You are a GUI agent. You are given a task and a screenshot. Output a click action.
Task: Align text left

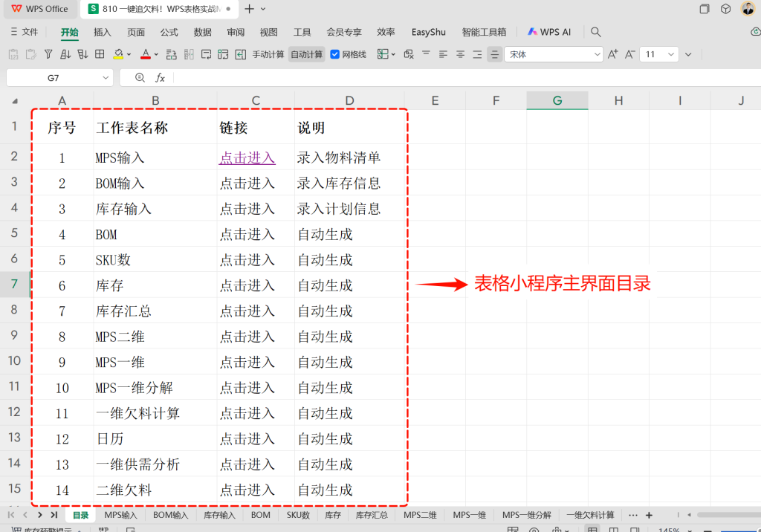pyautogui.click(x=443, y=54)
